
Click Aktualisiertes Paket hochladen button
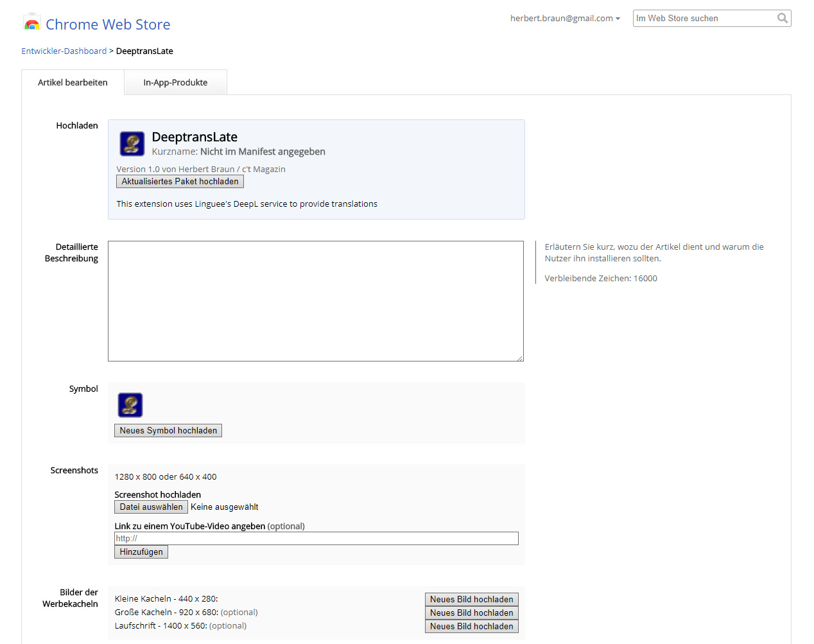[180, 182]
